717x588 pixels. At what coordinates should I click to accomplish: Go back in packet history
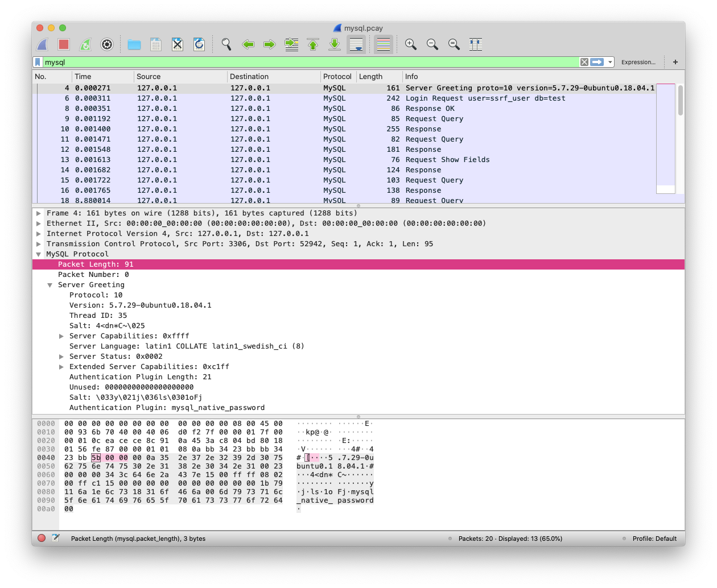pos(248,44)
